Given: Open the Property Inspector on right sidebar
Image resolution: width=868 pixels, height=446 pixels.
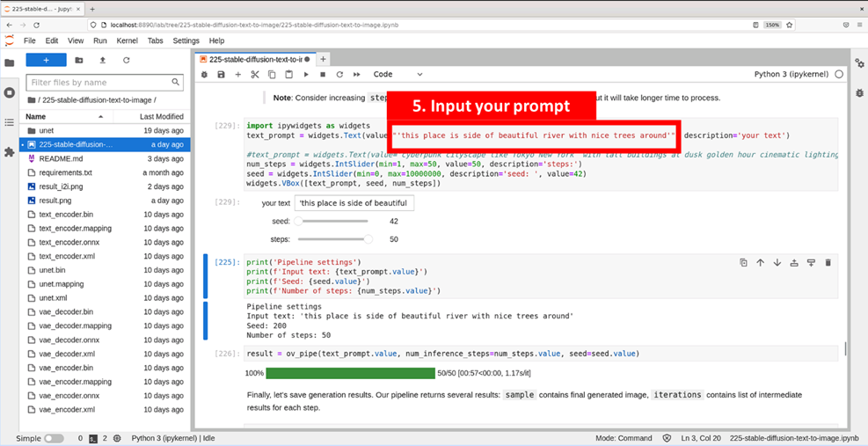Looking at the screenshot, I should click(859, 62).
